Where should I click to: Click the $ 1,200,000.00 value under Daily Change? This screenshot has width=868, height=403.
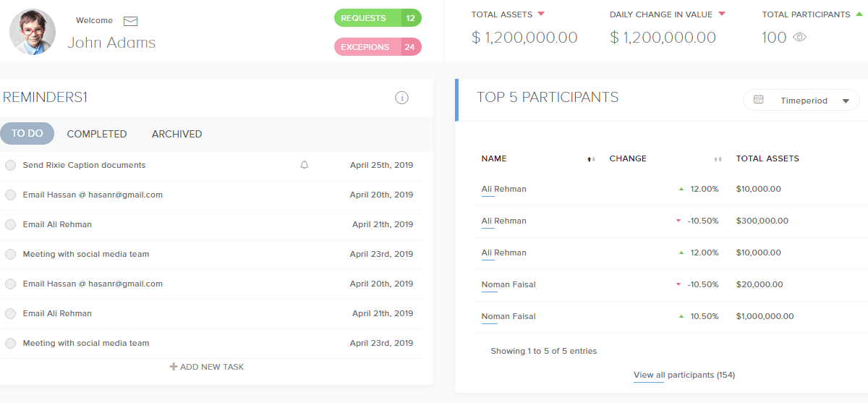(663, 38)
